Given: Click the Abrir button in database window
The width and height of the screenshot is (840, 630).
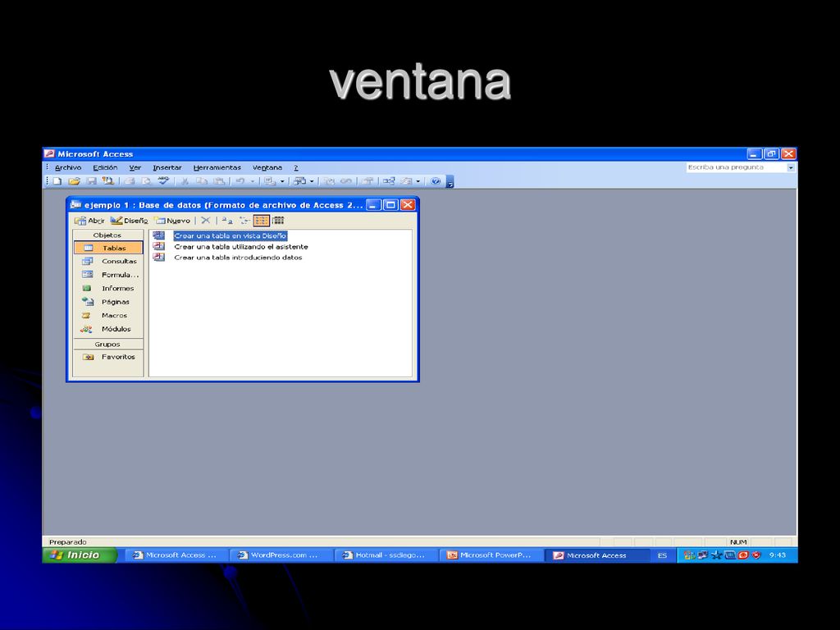Looking at the screenshot, I should coord(89,220).
